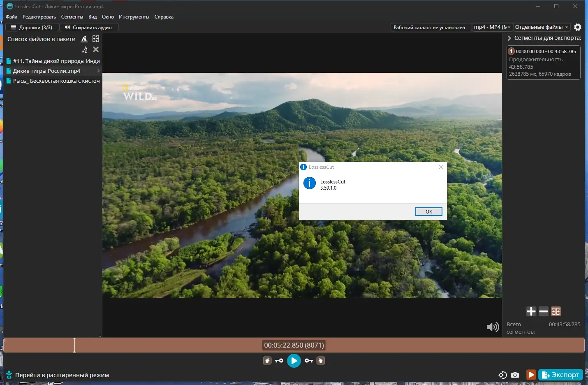Expand the chevron next to 'Дикие тигры России..mp4'
The image size is (588, 385).
(99, 70)
